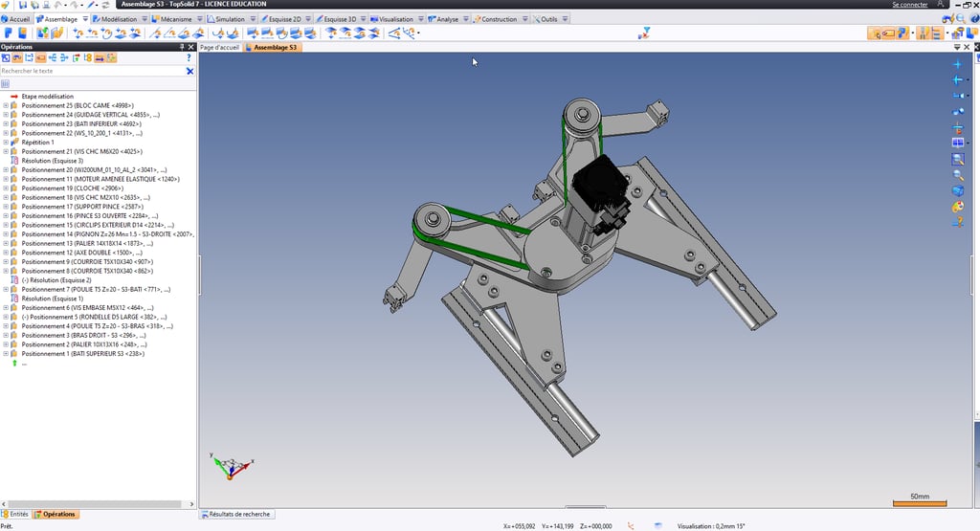
Task: Toggle the last Opérations toolbar button
Action: point(111,57)
